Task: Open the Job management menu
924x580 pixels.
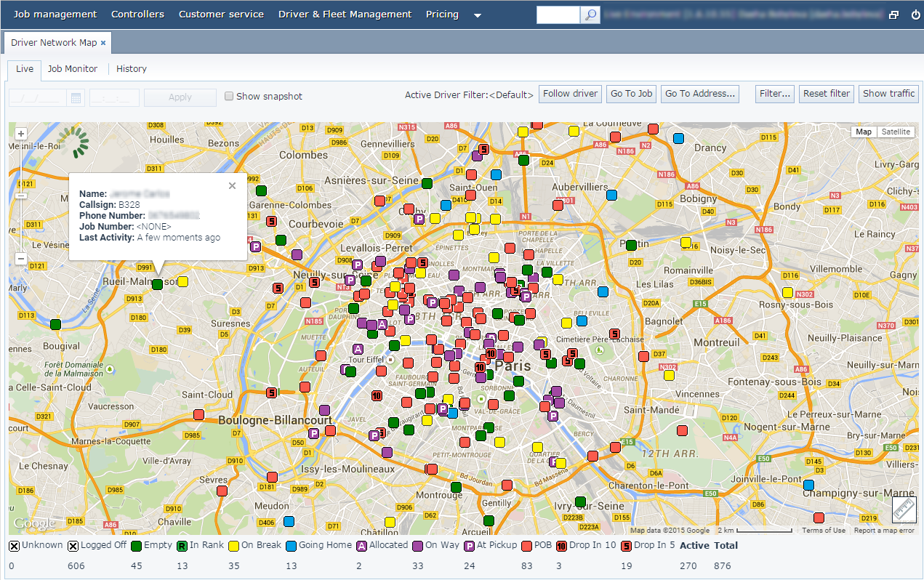Action: coord(55,14)
